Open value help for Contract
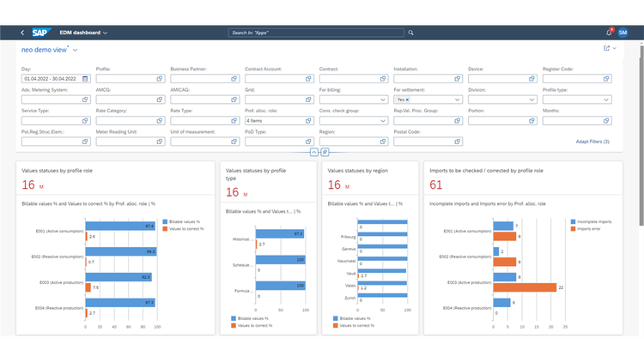This screenshot has width=644, height=362. pos(383,79)
